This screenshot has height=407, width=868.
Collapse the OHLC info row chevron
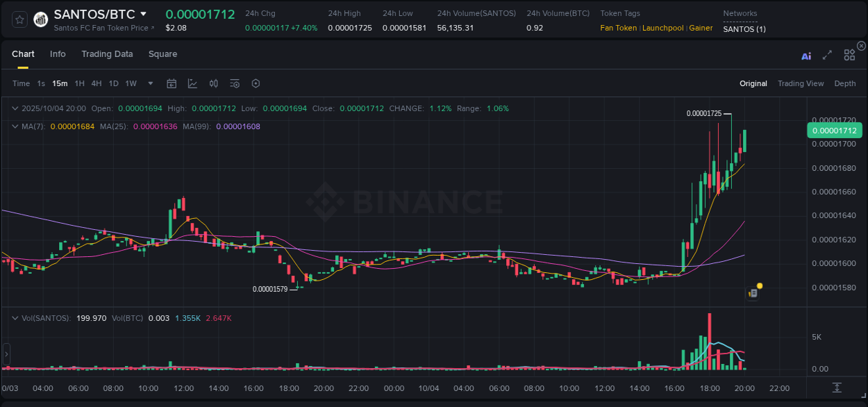pos(15,108)
